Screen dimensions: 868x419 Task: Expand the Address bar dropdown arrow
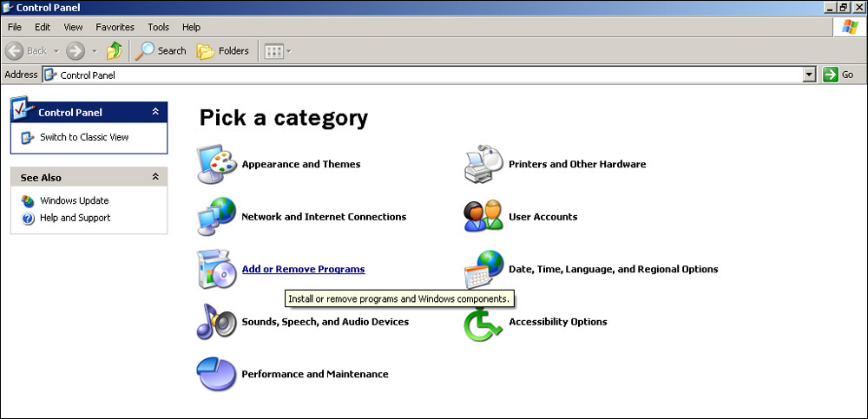pyautogui.click(x=809, y=75)
